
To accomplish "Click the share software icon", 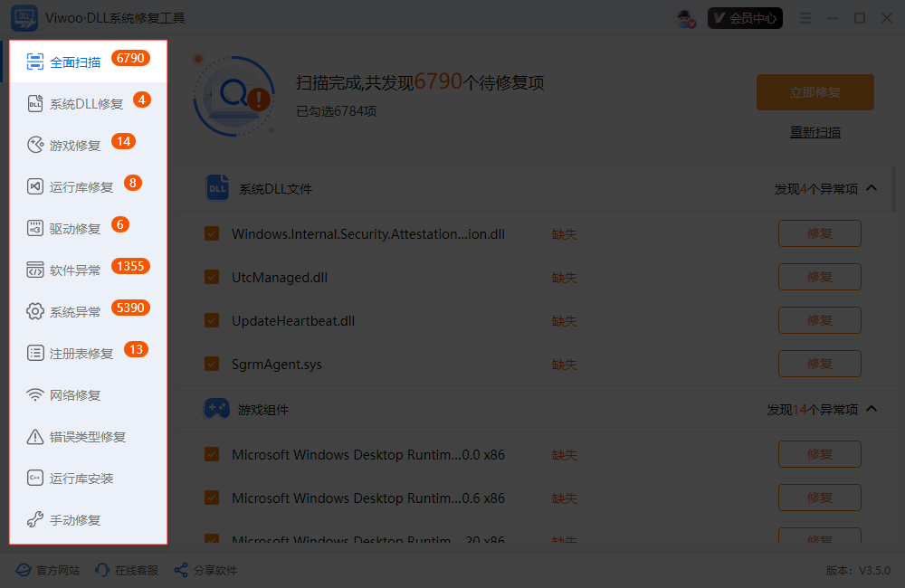I will tap(181, 571).
